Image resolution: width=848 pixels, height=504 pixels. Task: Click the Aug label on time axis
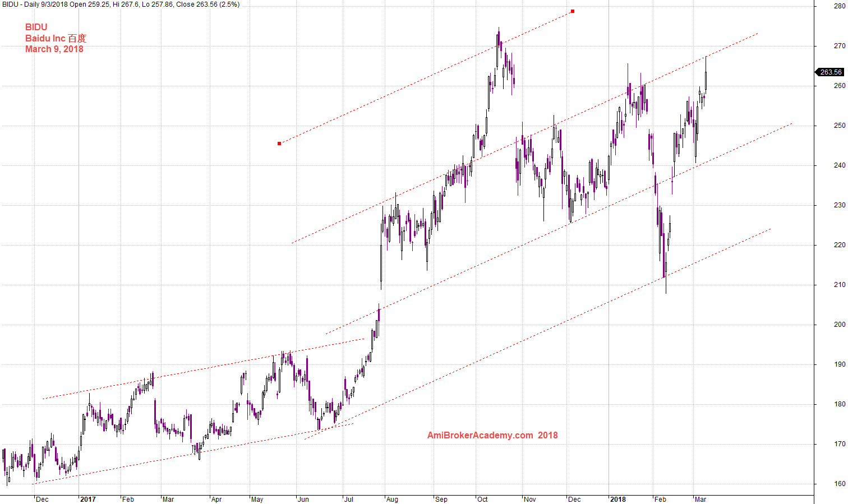pyautogui.click(x=392, y=500)
